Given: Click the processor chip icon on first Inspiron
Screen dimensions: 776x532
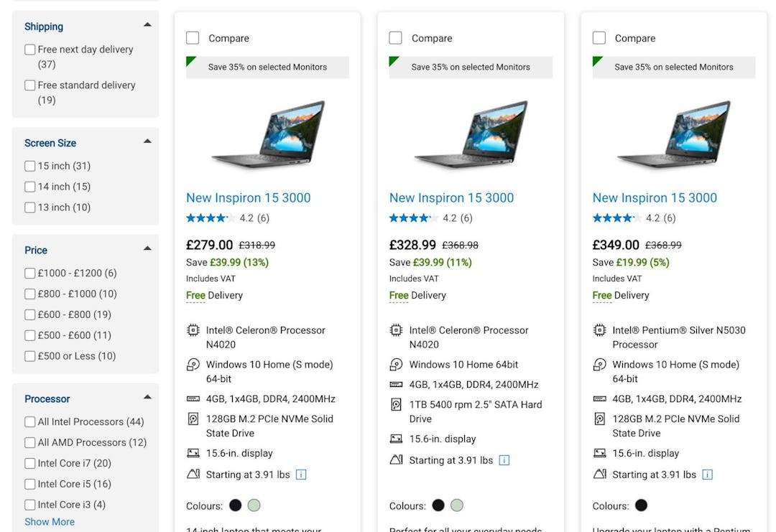Looking at the screenshot, I should (x=193, y=330).
